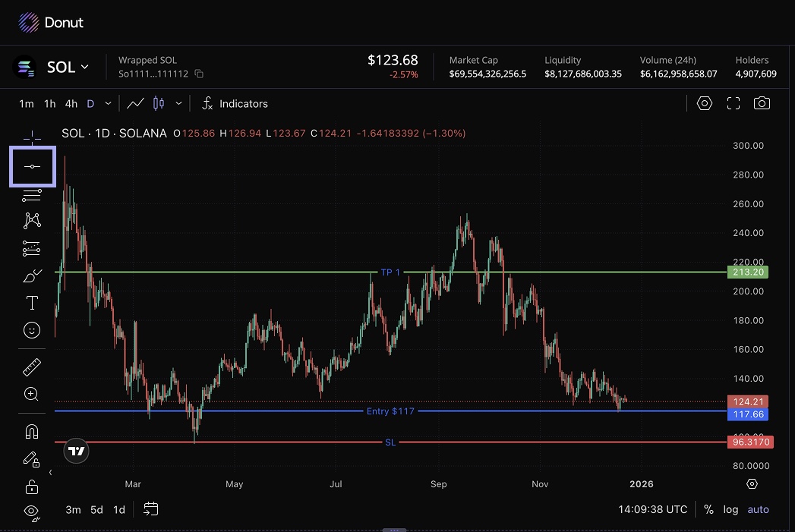The width and height of the screenshot is (795, 532).
Task: Toggle magnet mode for drawings
Action: (32, 432)
